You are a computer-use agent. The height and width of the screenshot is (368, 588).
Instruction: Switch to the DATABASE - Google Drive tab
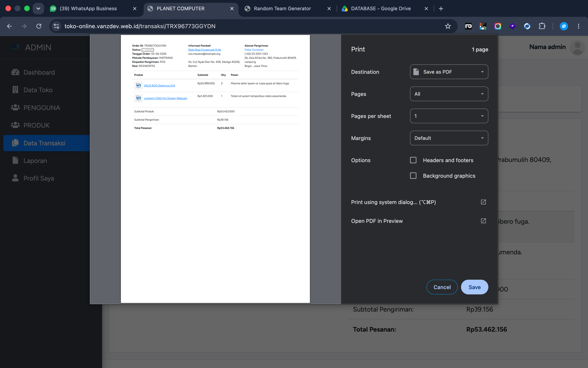click(381, 8)
